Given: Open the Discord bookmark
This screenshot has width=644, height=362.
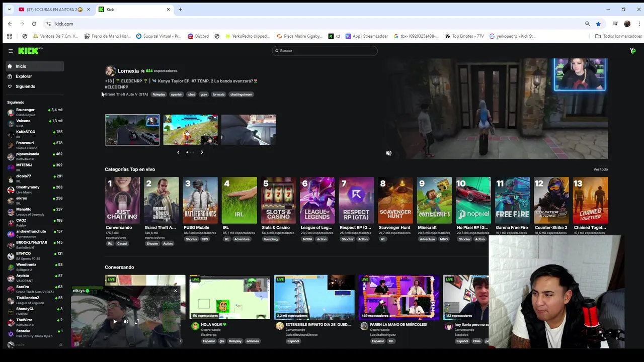Looking at the screenshot, I should (x=198, y=36).
